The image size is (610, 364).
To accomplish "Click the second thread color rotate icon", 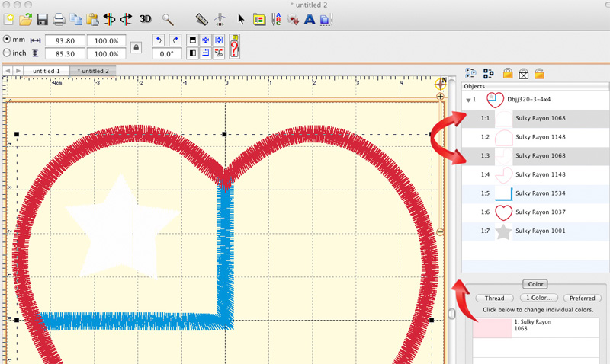I will pyautogui.click(x=126, y=20).
